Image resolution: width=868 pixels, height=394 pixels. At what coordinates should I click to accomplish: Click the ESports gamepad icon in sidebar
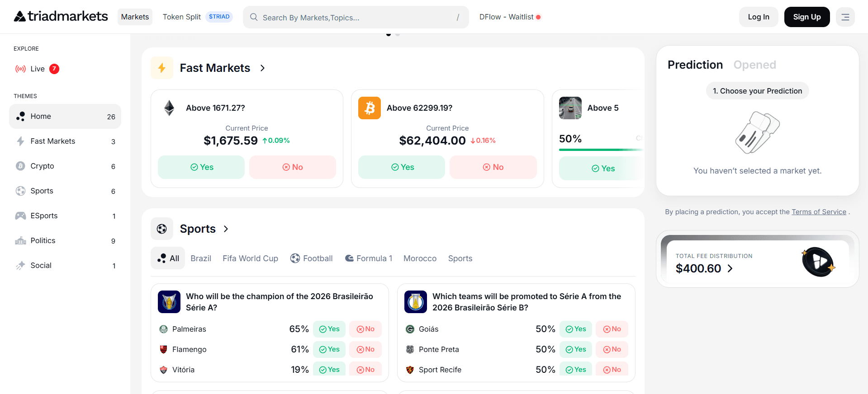tap(20, 216)
